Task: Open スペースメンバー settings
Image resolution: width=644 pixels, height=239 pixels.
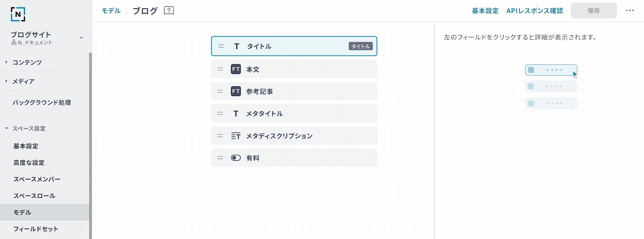Action: coord(37,179)
